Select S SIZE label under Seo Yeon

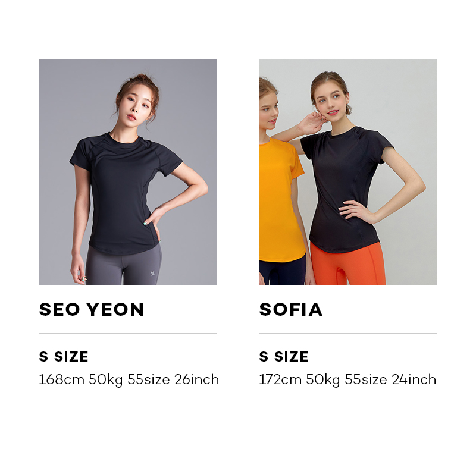64,357
